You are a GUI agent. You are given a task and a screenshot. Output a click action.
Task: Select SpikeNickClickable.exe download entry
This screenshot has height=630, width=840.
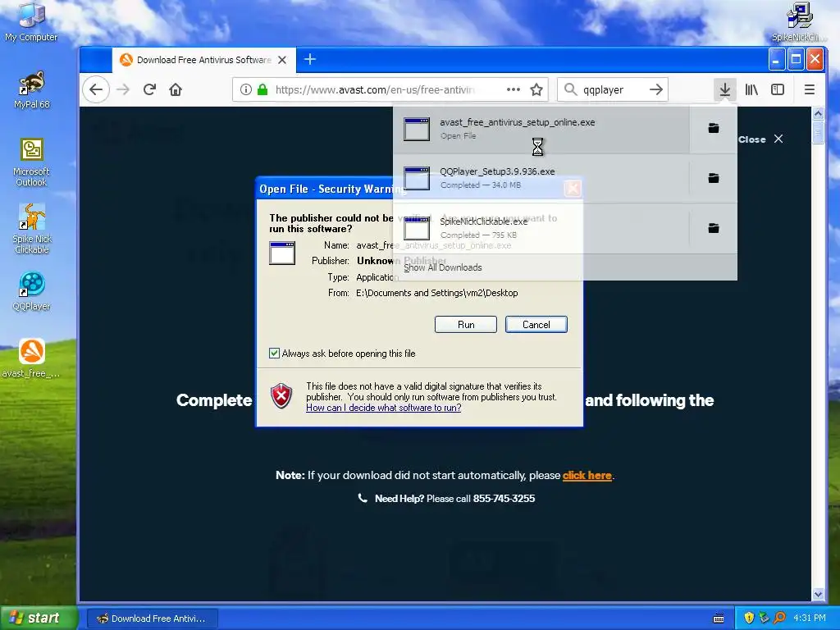pyautogui.click(x=541, y=228)
